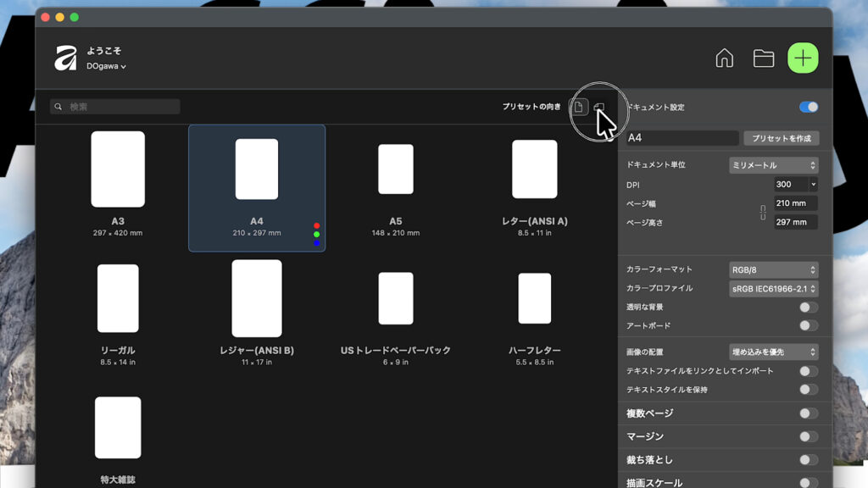Toggle the ドキュメント設定 switch off
The image size is (868, 488).
[x=809, y=107]
